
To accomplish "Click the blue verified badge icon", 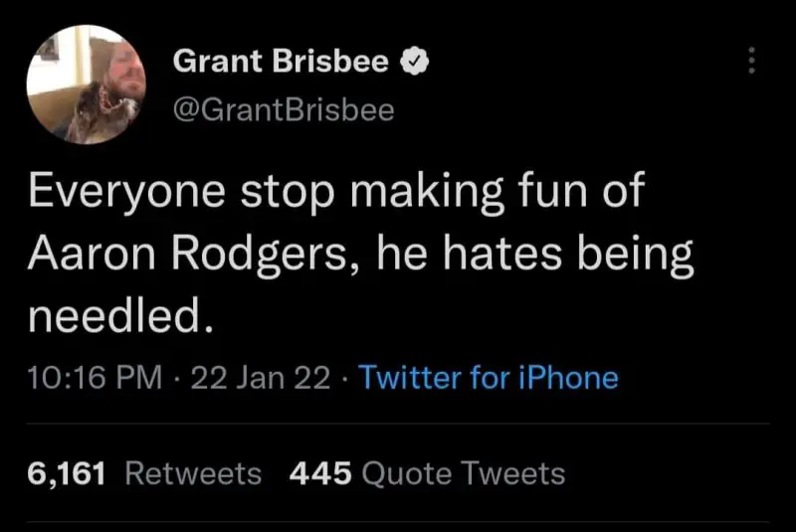I will [x=414, y=63].
